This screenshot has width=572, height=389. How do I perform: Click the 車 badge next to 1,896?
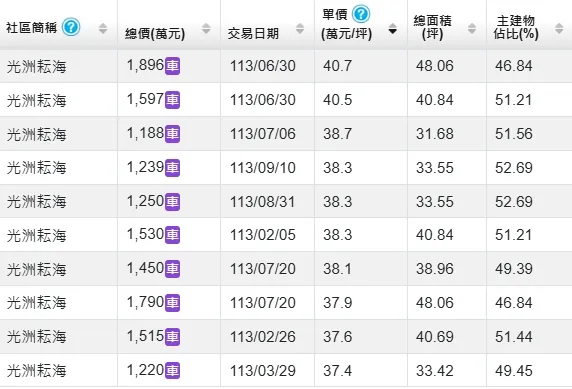point(172,66)
